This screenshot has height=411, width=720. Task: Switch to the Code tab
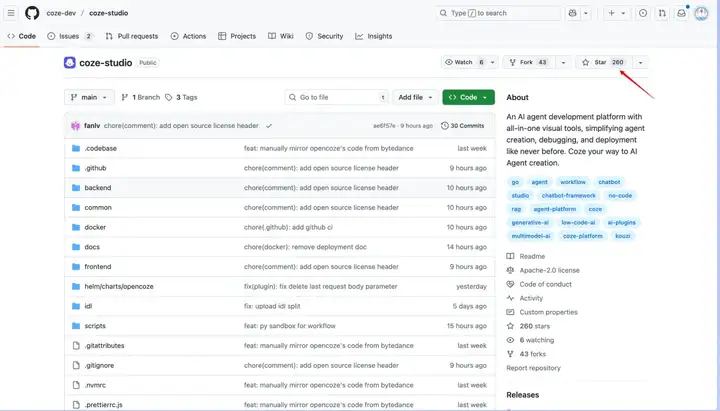22,36
